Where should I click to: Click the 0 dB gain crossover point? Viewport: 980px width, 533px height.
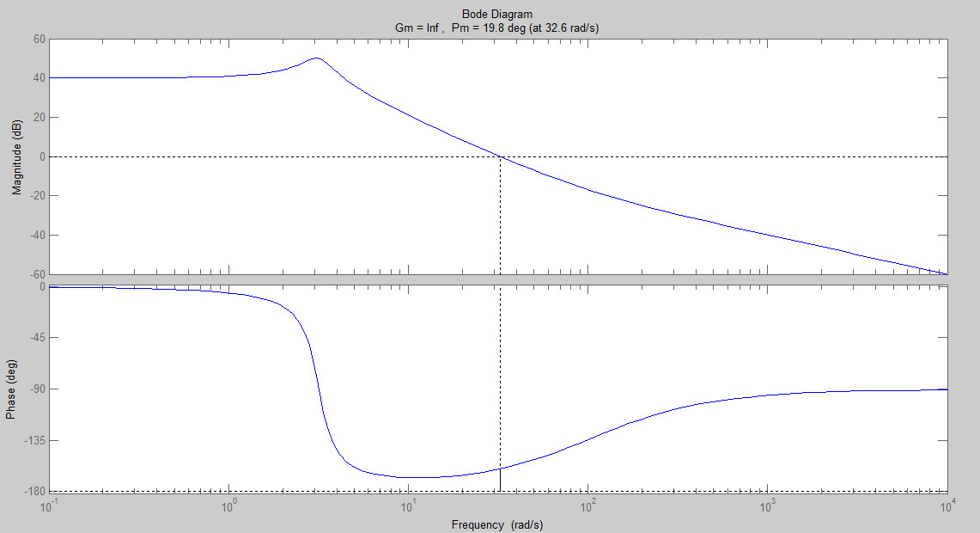[x=500, y=156]
